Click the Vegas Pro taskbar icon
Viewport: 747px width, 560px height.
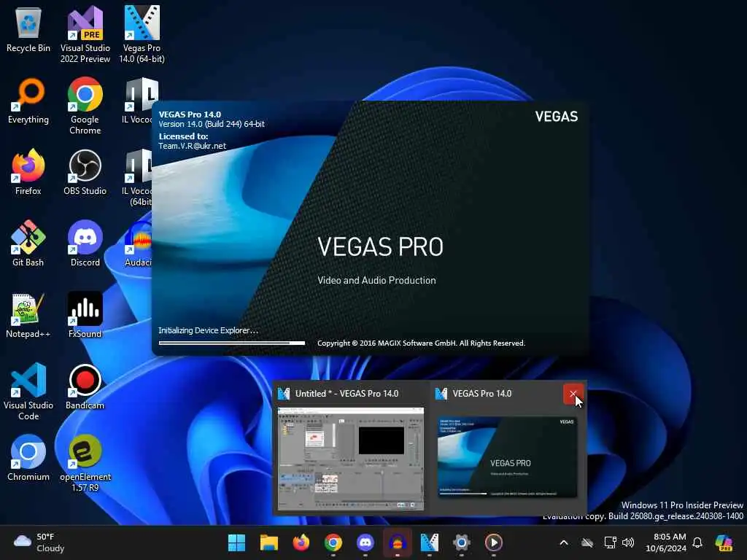429,542
